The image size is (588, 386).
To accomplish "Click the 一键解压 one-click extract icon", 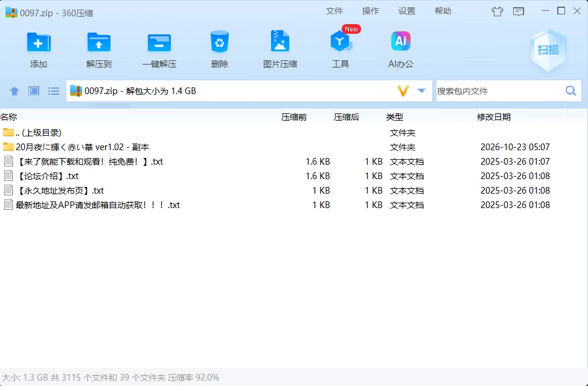I will [159, 43].
